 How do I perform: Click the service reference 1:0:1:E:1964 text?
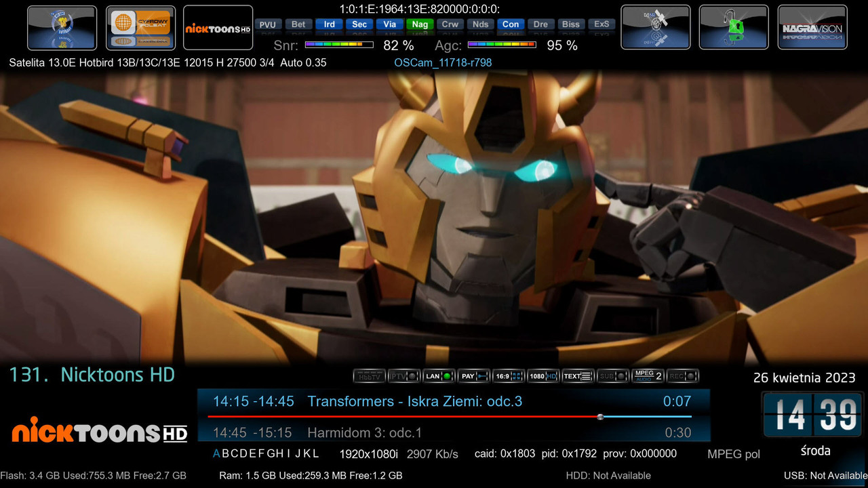420,9
